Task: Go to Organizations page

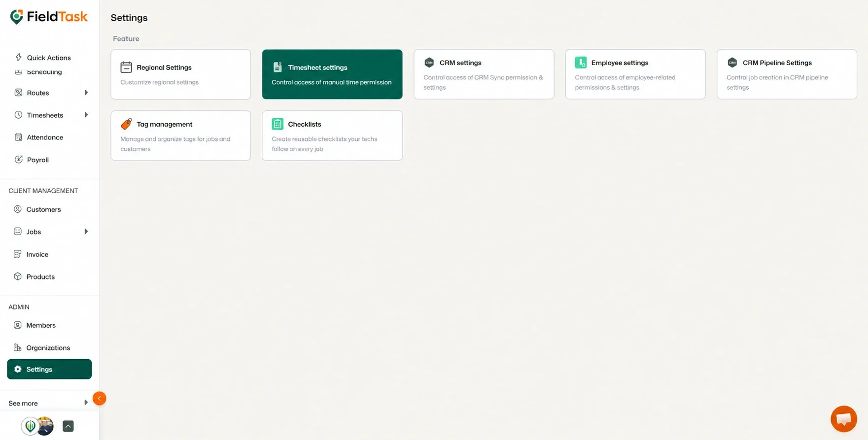Action: point(49,347)
